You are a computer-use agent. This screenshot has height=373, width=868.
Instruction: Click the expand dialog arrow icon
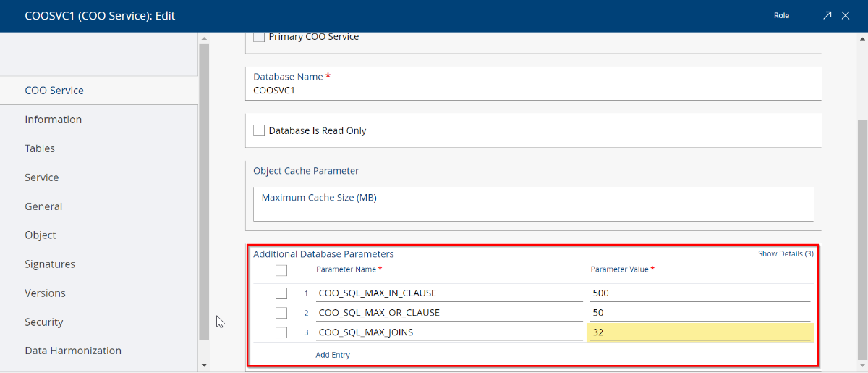827,15
